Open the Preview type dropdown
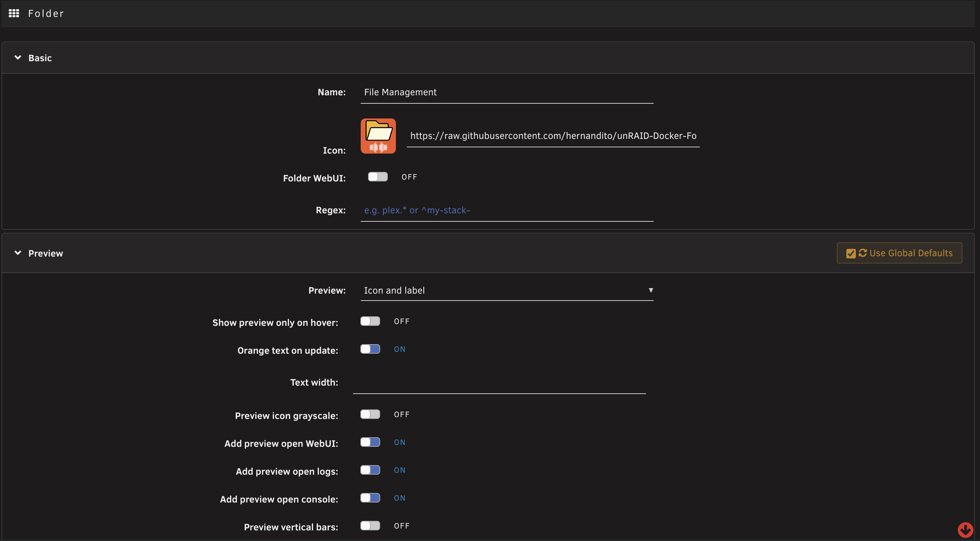 coord(507,291)
